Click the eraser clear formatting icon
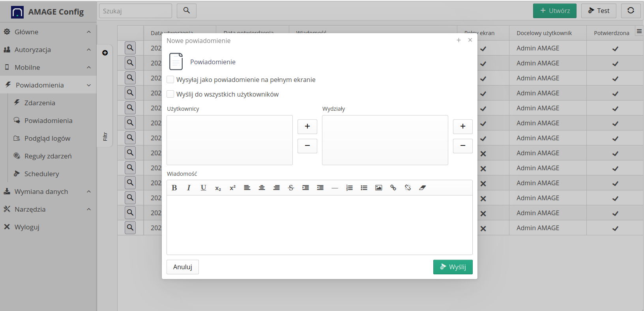 click(x=422, y=188)
